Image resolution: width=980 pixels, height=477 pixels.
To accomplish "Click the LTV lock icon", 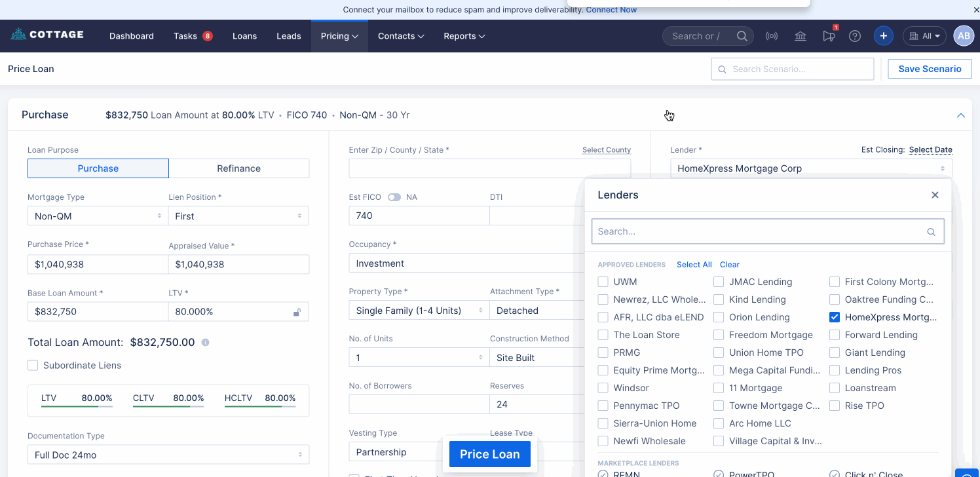I will click(297, 312).
